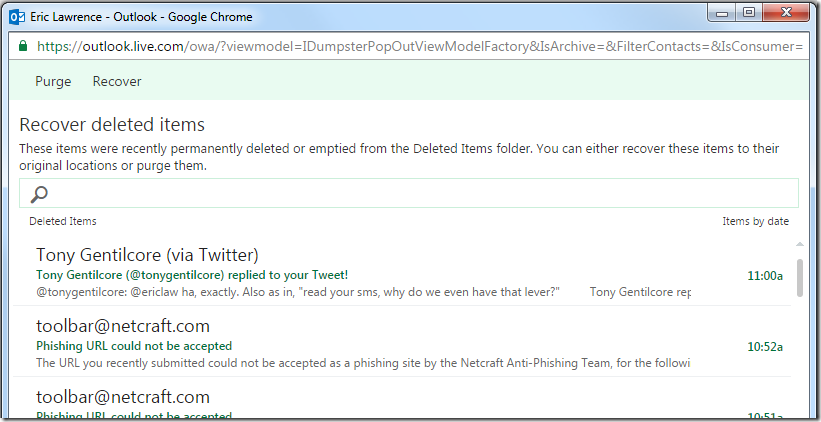This screenshot has height=422, width=821.
Task: Maximize the Outlook pop-out window
Action: [x=748, y=12]
